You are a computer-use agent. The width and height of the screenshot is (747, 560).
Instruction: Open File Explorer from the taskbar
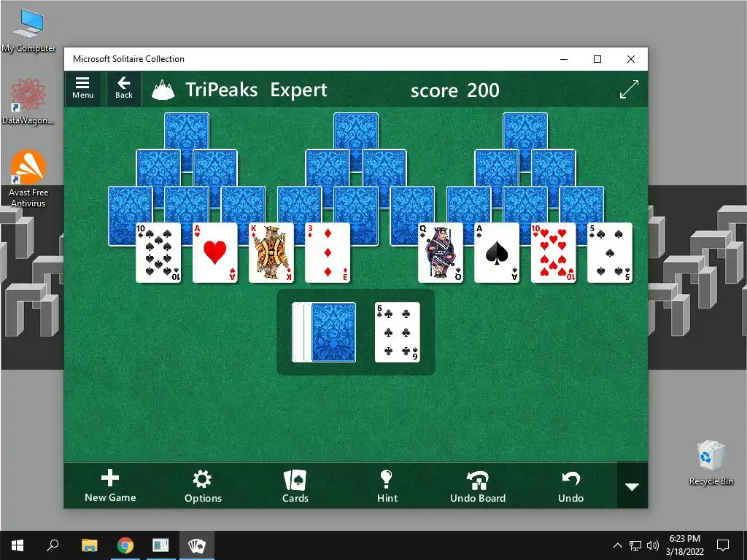(89, 545)
